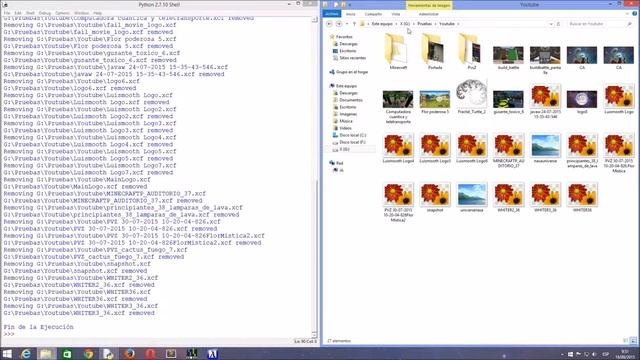Select the Computadora cuantica y teletransporte thumbnail

[x=398, y=99]
